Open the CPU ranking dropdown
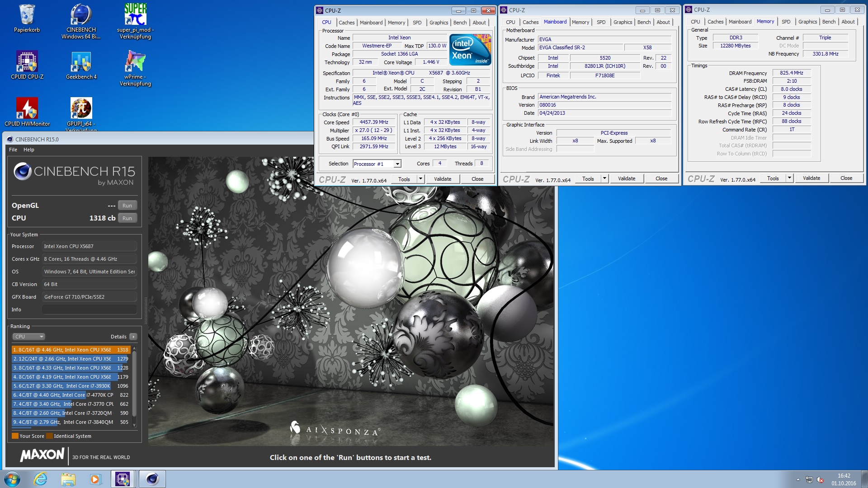 29,337
